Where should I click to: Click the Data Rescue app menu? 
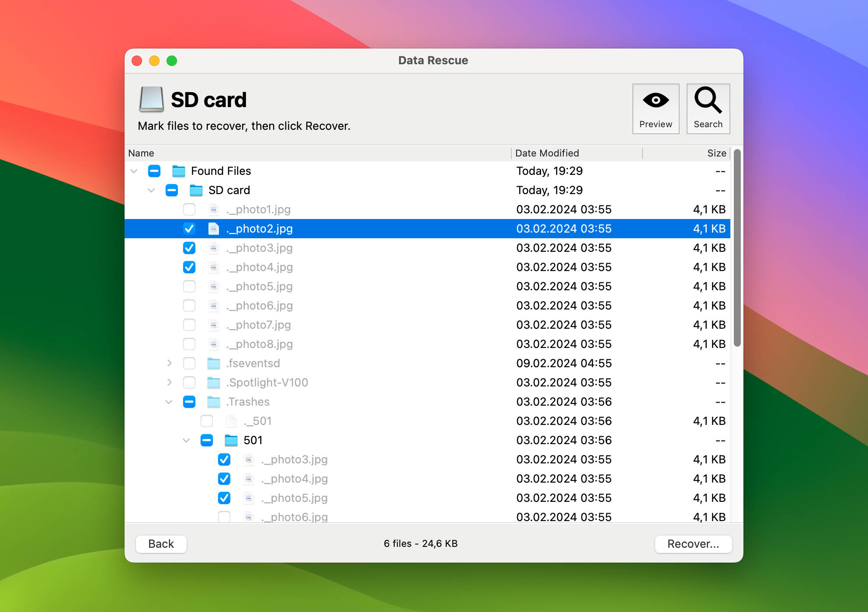435,60
